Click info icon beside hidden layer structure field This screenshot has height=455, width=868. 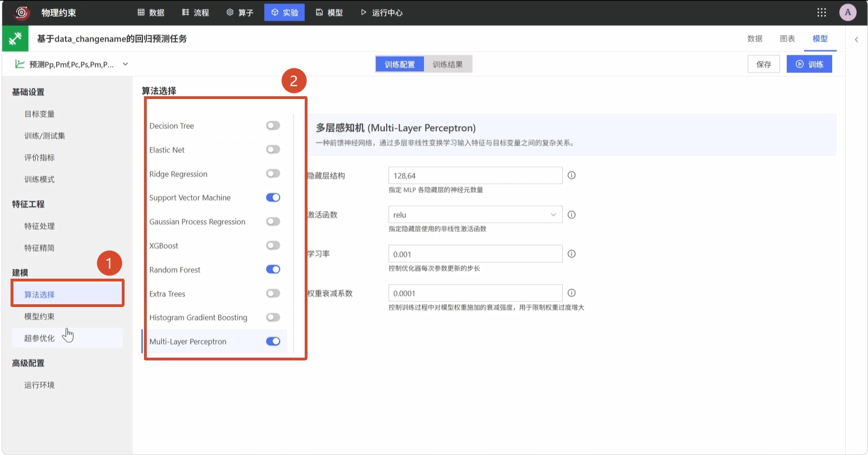(x=571, y=175)
